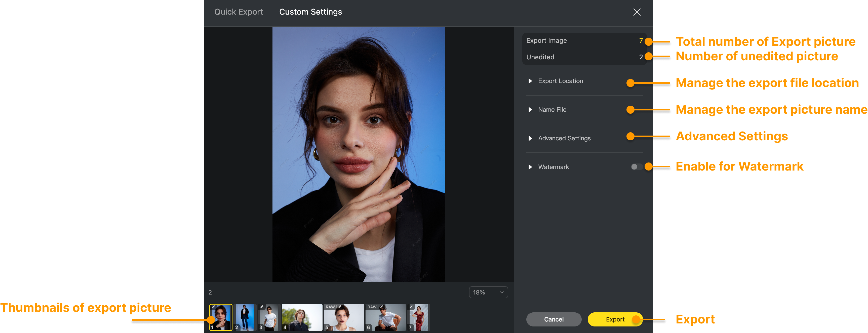Click the Cancel button
Screen dimensions: 868x333
pyautogui.click(x=553, y=319)
